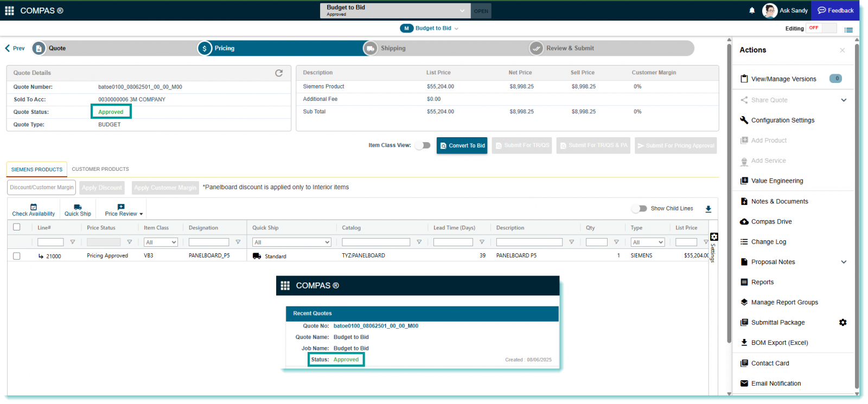Open the Shipping step truck icon
868x404 pixels.
(x=370, y=48)
